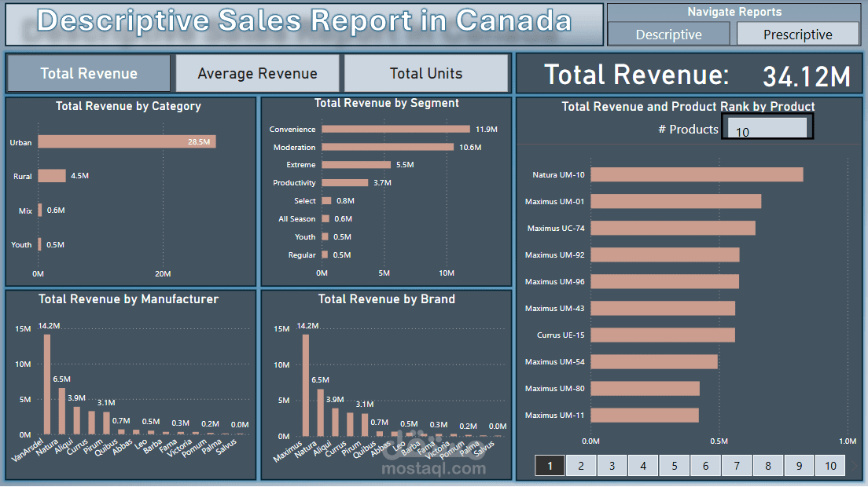Viewport: 868px width, 487px height.
Task: Edit the # Products input value
Action: point(766,127)
